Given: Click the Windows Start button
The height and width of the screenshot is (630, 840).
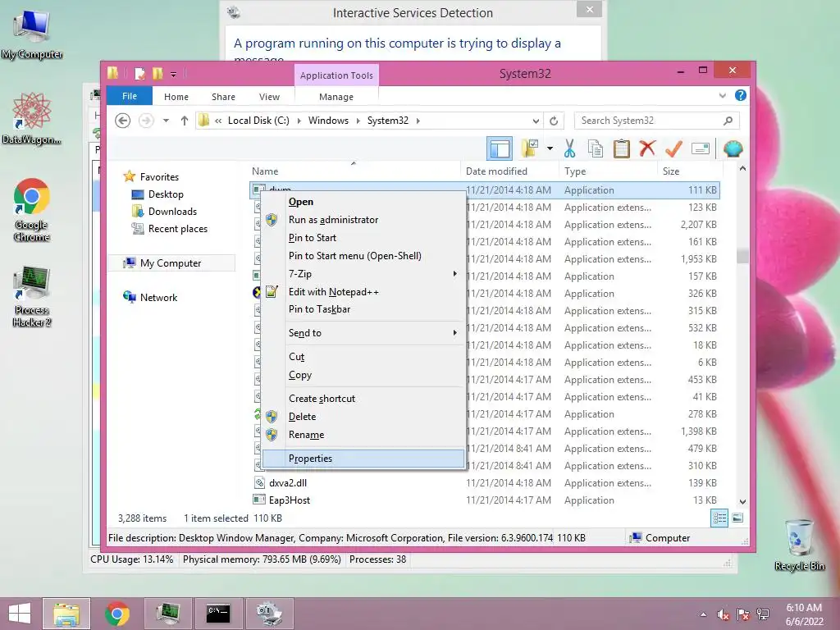Looking at the screenshot, I should pyautogui.click(x=20, y=614).
